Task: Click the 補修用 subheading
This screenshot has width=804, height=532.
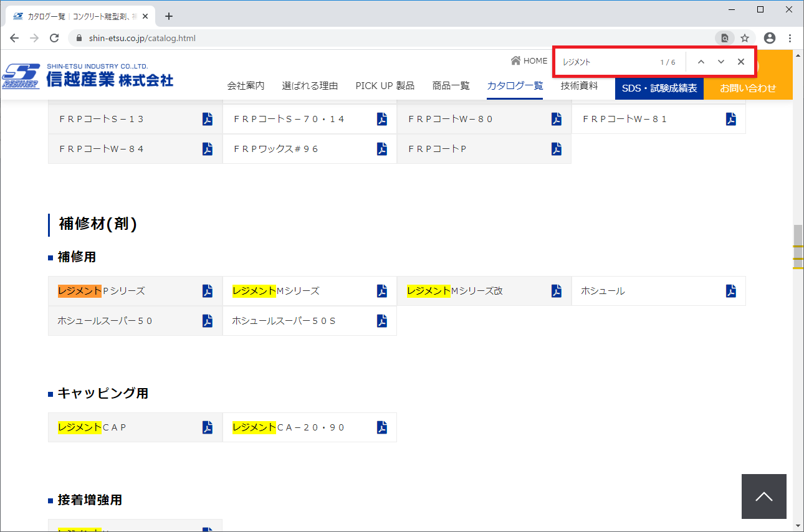Action: pos(77,257)
